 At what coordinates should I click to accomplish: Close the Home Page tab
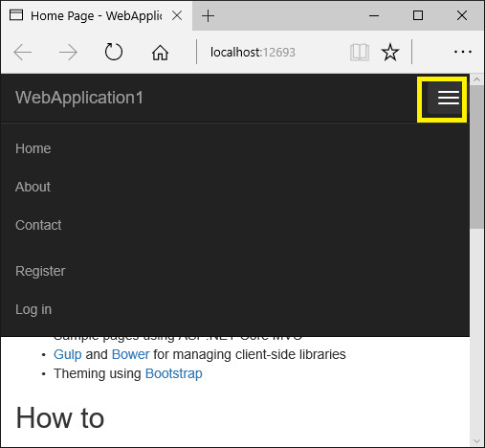pos(177,15)
